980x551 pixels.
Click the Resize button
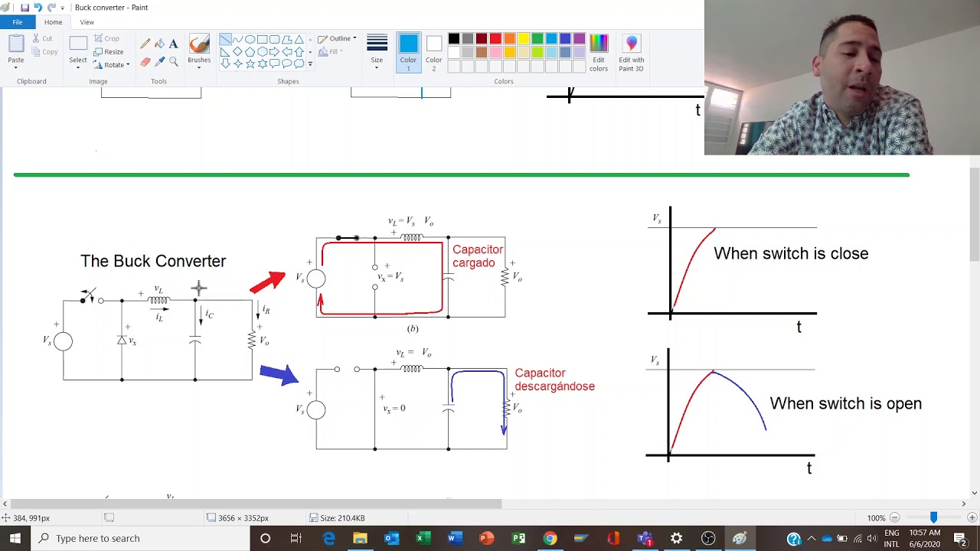108,52
